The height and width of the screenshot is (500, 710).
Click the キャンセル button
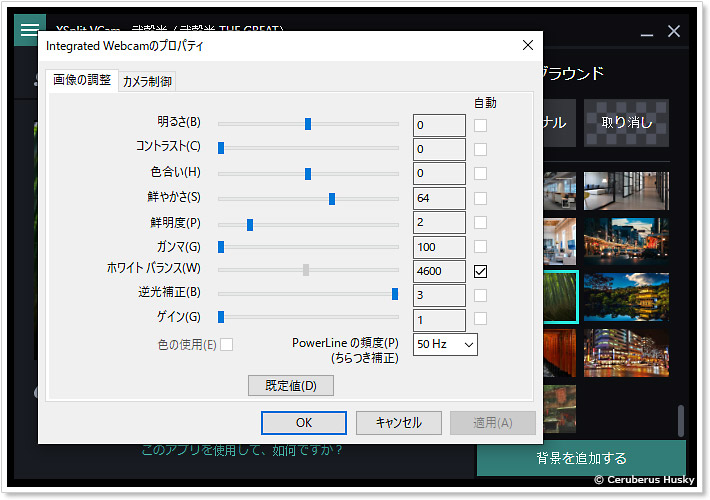pos(398,423)
